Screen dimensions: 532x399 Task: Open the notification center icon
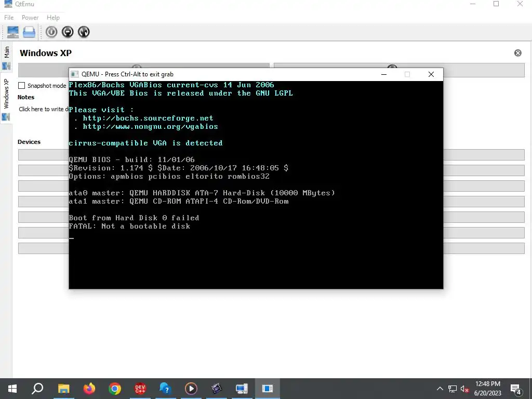[515, 389]
